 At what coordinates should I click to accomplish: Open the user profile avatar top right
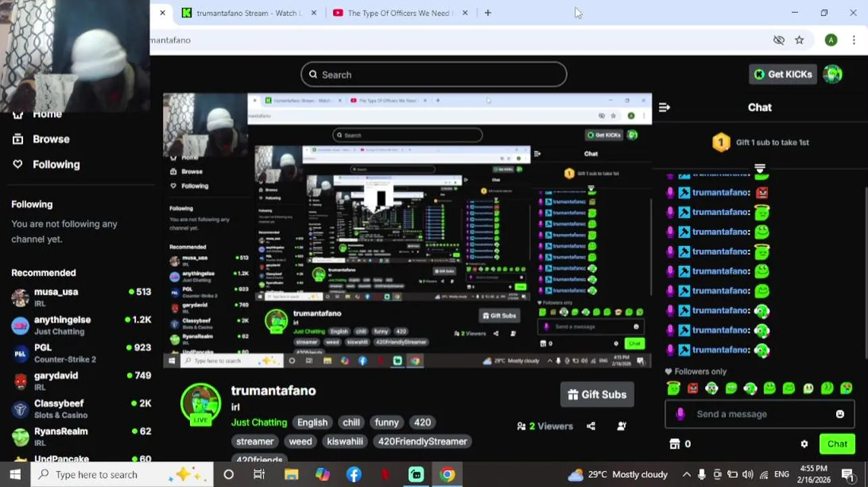[x=832, y=74]
